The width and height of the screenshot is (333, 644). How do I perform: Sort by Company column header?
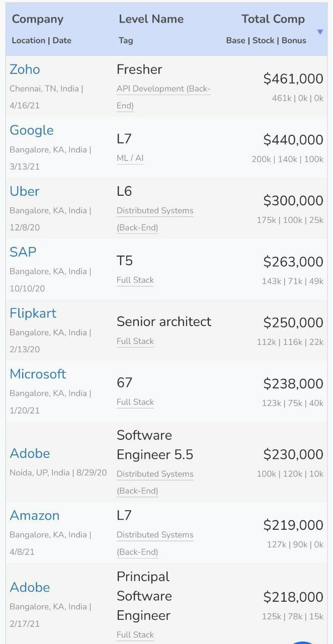[x=38, y=19]
